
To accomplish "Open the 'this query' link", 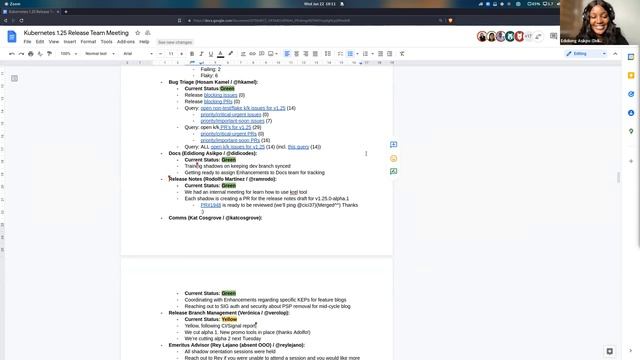I will click(298, 147).
